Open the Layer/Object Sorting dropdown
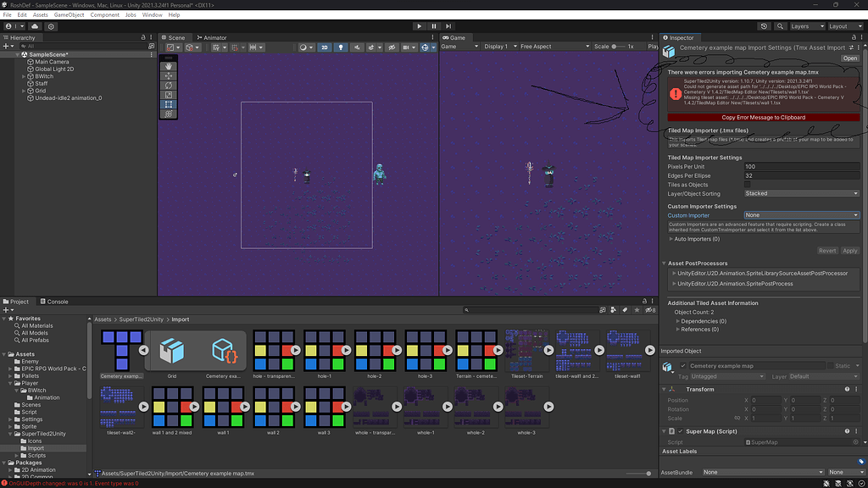This screenshot has height=488, width=868. tap(801, 193)
